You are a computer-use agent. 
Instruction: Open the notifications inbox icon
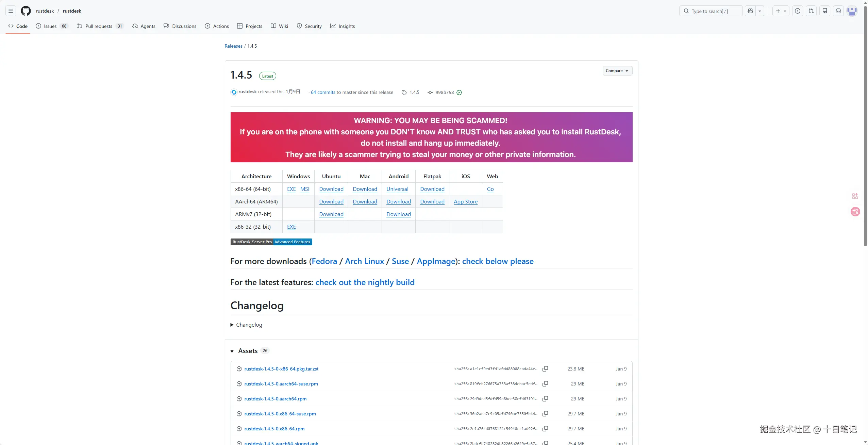pos(838,11)
